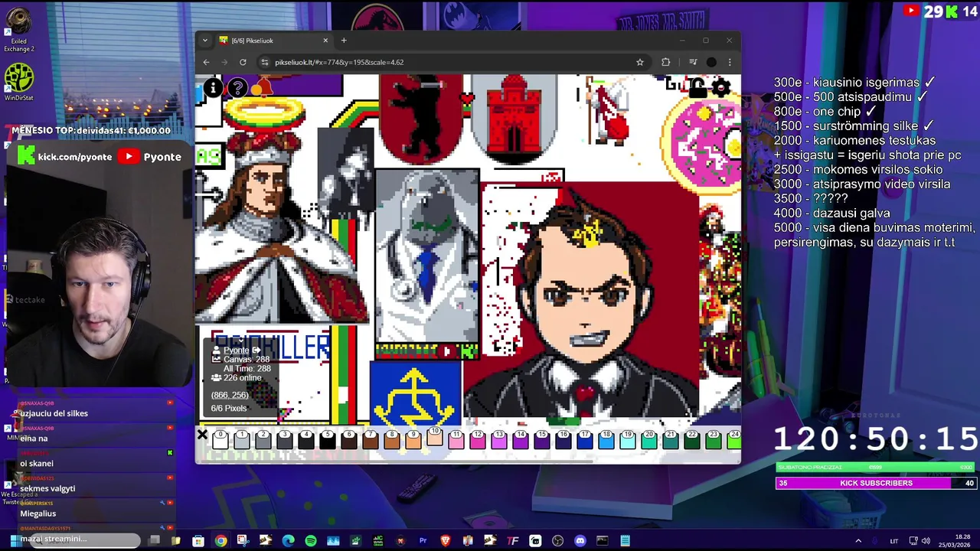980x551 pixels.
Task: Open Microsoft Edge from the taskbar
Action: [288, 541]
